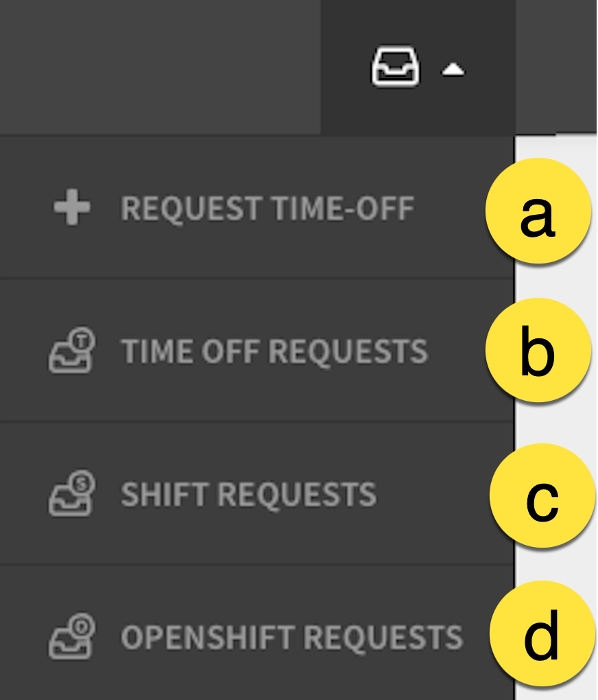Click the yellow circle labeled c
Image resolution: width=598 pixels, height=700 pixels.
tap(542, 495)
